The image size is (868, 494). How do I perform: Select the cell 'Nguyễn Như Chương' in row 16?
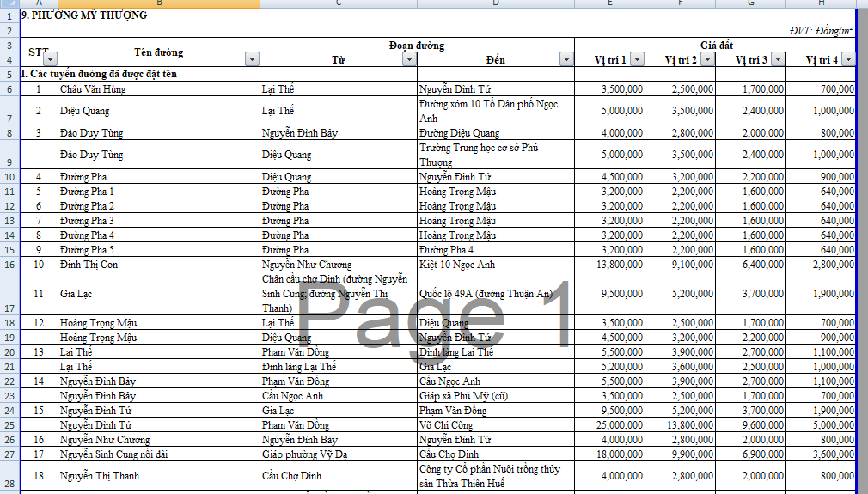pos(339,265)
